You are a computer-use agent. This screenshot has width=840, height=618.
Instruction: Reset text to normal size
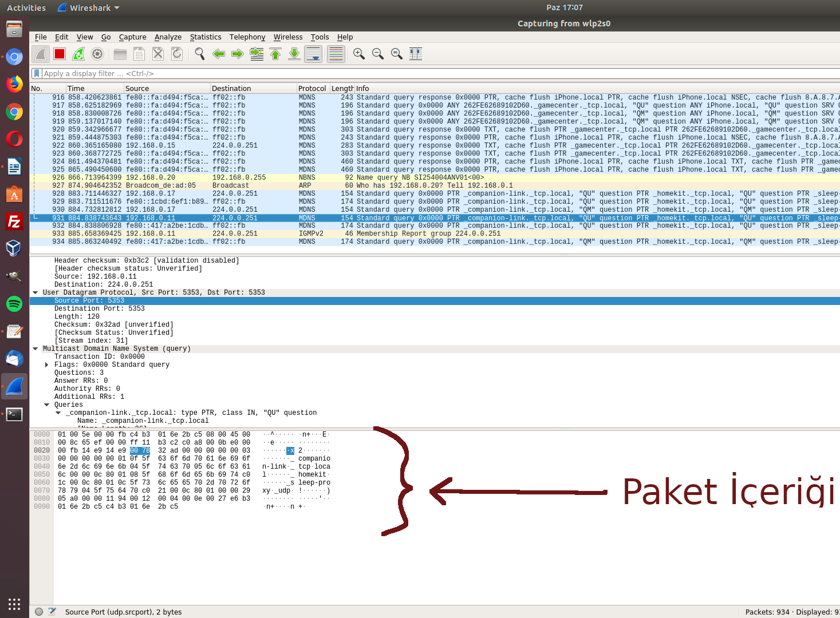(397, 54)
